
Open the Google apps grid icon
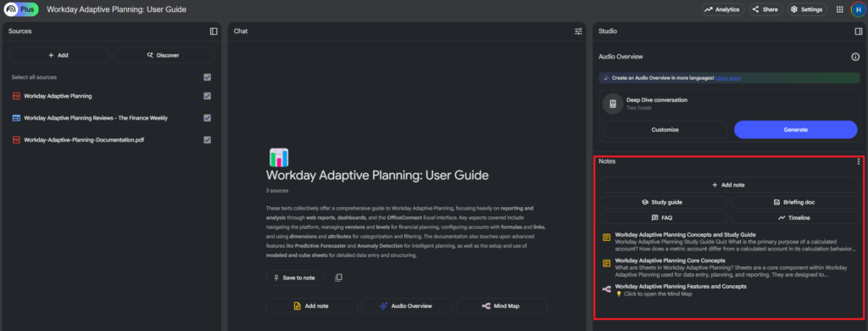pyautogui.click(x=840, y=9)
